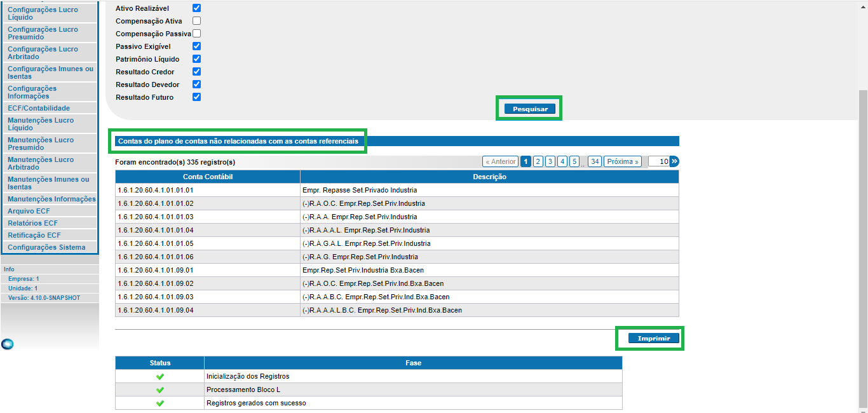Click the blue circular icon below sidebar
The image size is (868, 413).
(8, 344)
